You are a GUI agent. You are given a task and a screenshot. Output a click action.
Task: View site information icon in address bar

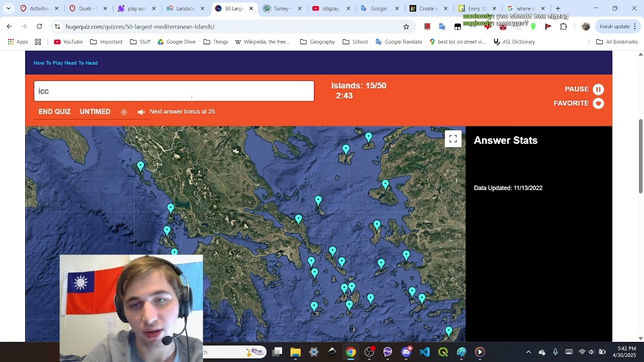tap(57, 27)
